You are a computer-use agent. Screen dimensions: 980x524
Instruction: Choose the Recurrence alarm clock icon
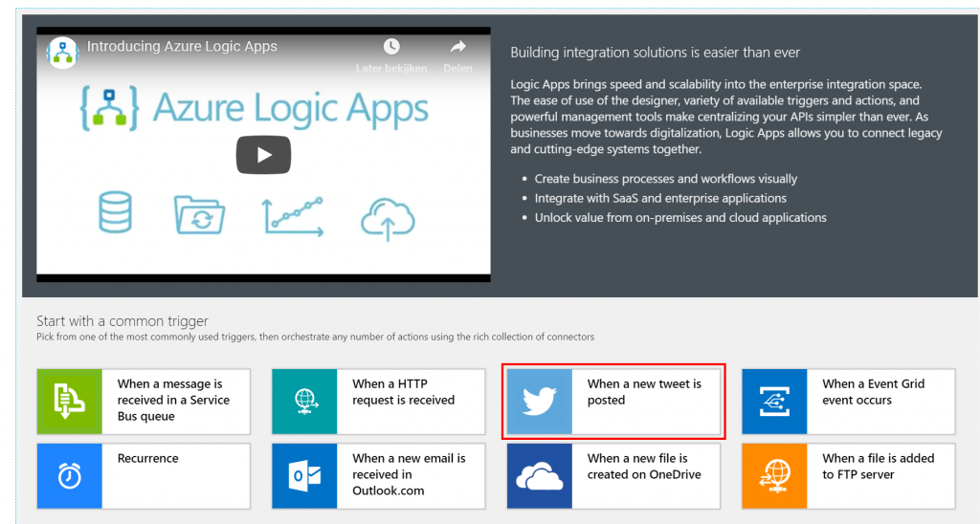[x=69, y=476]
